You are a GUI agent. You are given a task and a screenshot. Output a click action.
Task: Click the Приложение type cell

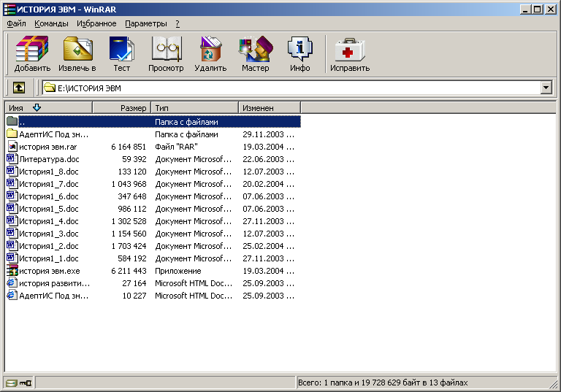coord(178,271)
